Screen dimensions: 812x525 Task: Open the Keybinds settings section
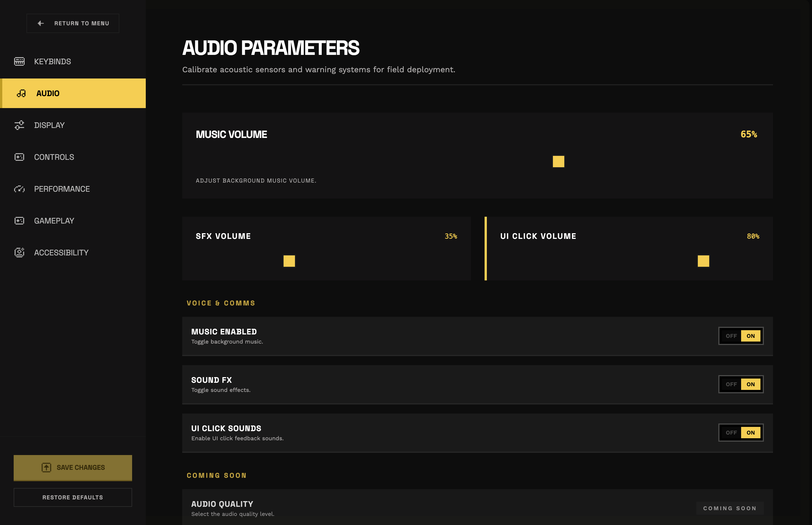tap(53, 61)
